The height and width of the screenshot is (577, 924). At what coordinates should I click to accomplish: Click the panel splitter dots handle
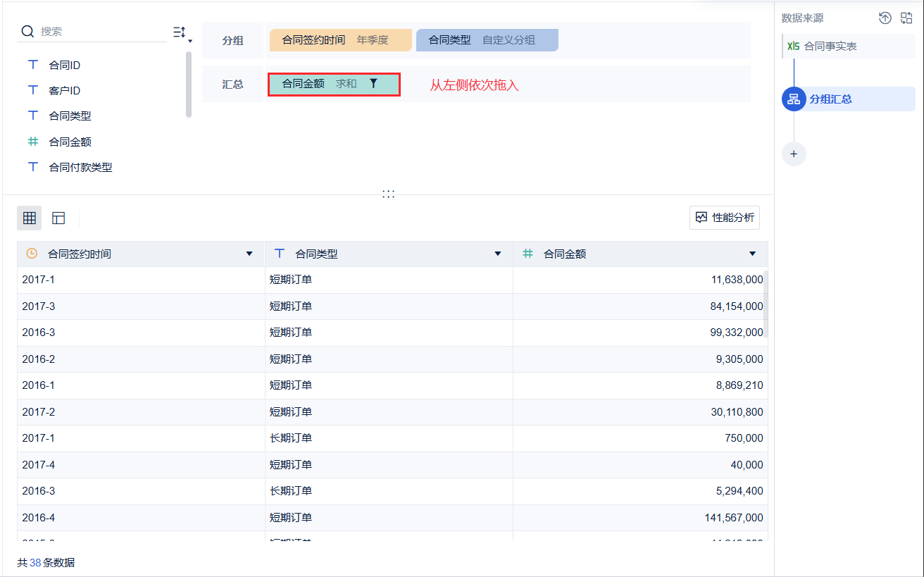click(x=388, y=194)
